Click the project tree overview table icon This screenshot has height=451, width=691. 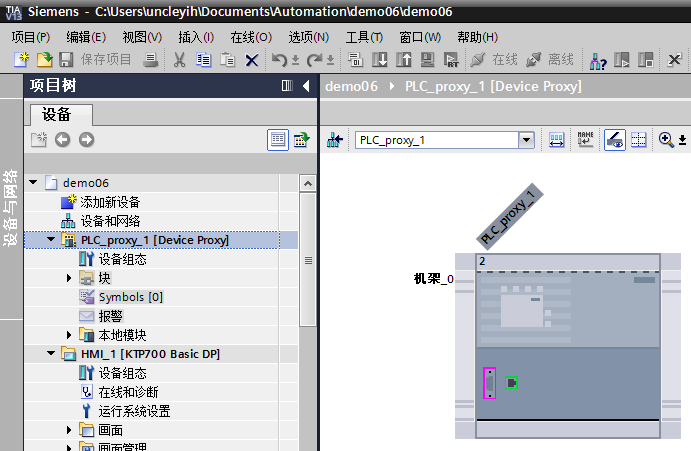coord(301,140)
